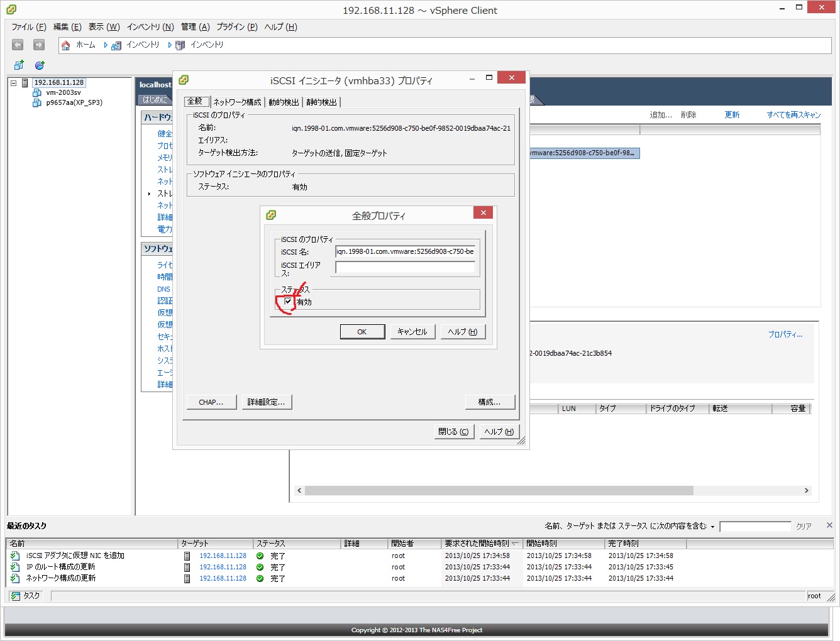840x641 pixels.
Task: Click the iSCSI エイリアス input field
Action: 406,268
